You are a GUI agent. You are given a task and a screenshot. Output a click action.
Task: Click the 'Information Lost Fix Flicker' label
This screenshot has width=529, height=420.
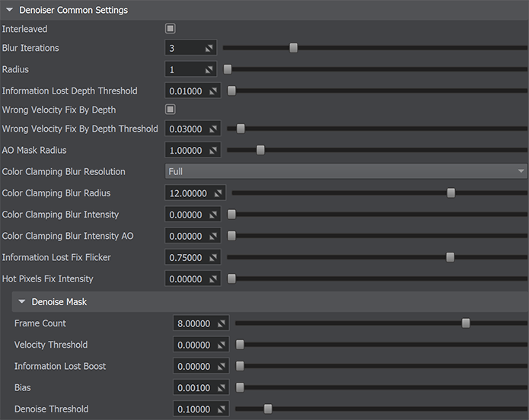56,257
